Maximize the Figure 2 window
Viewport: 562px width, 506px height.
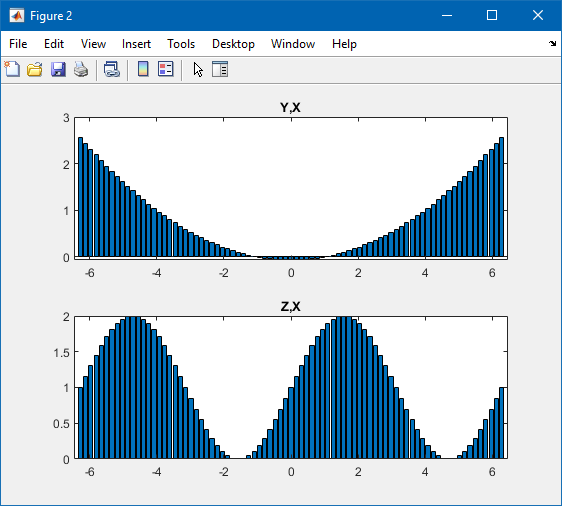pos(492,15)
